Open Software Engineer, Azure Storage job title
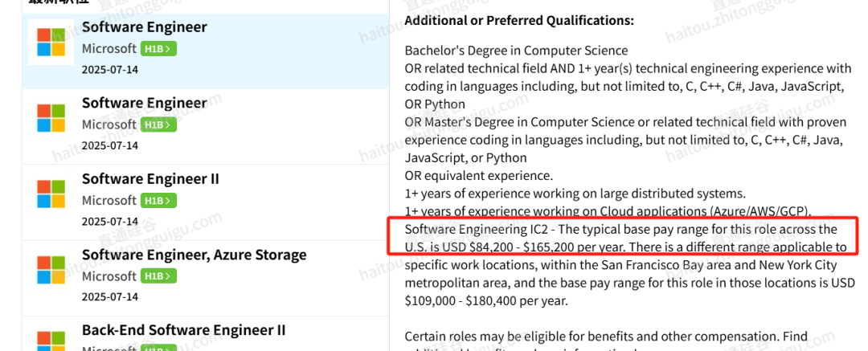 point(194,255)
